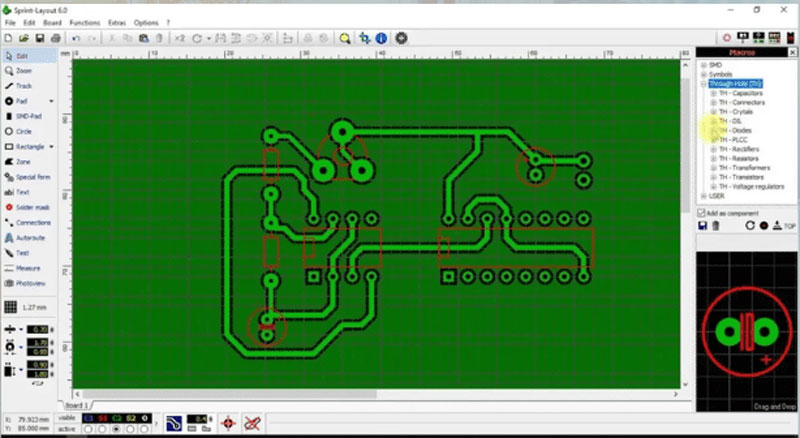Open the Extras menu
Image resolution: width=800 pixels, height=438 pixels.
coord(117,23)
